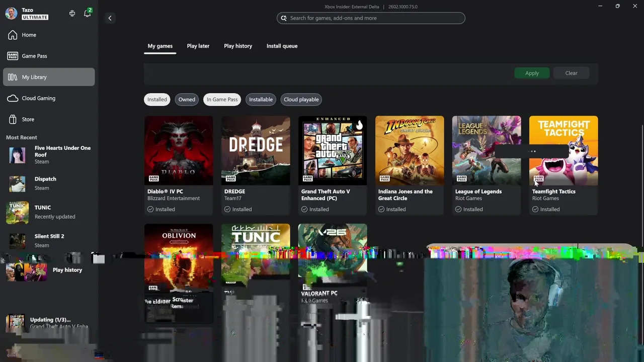The height and width of the screenshot is (362, 644).
Task: Open Teamfight Tactics cover
Action: click(x=563, y=150)
